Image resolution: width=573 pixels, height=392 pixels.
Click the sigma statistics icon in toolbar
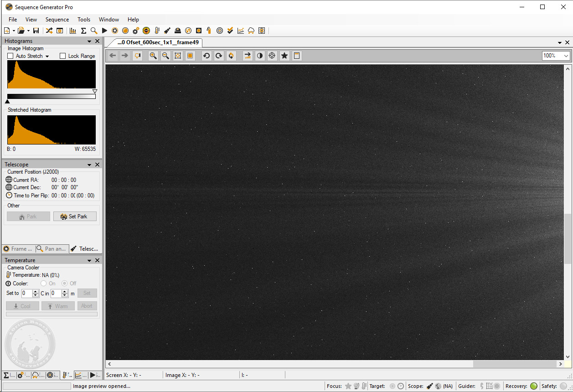[x=83, y=31]
